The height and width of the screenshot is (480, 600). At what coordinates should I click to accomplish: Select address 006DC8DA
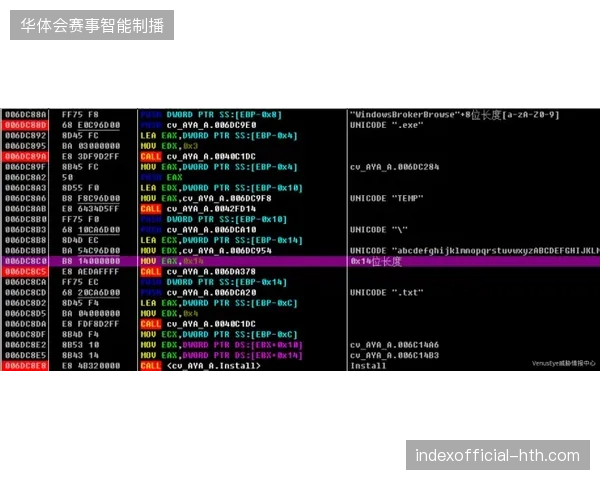coord(26,324)
